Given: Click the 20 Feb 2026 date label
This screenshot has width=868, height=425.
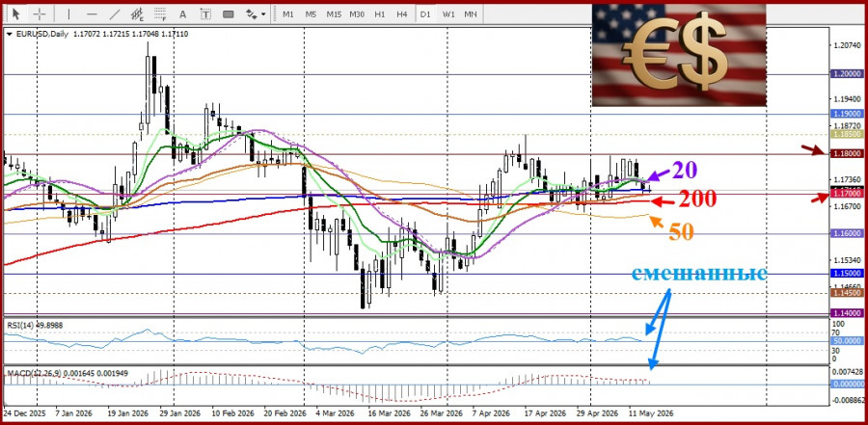Looking at the screenshot, I should (x=286, y=414).
